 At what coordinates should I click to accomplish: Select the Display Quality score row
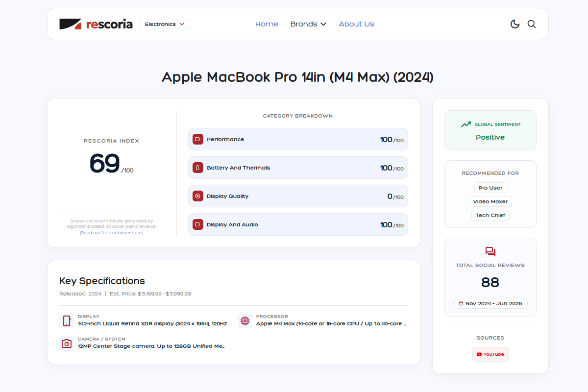point(298,196)
